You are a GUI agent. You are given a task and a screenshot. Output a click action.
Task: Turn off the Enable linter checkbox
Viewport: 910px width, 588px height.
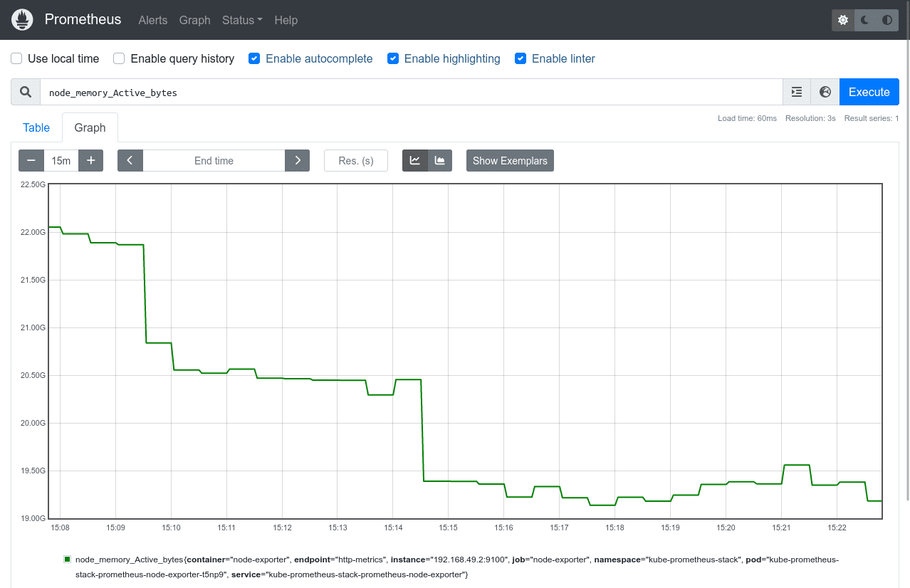[521, 58]
